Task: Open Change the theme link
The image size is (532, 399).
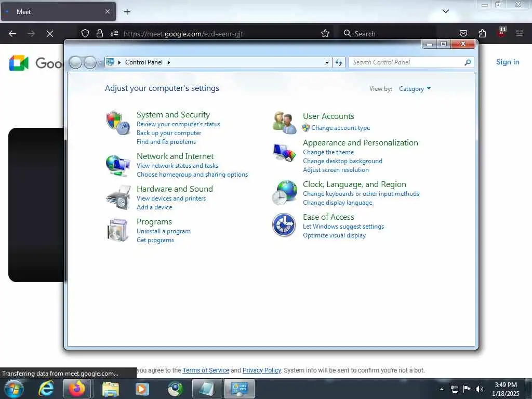Action: [328, 152]
